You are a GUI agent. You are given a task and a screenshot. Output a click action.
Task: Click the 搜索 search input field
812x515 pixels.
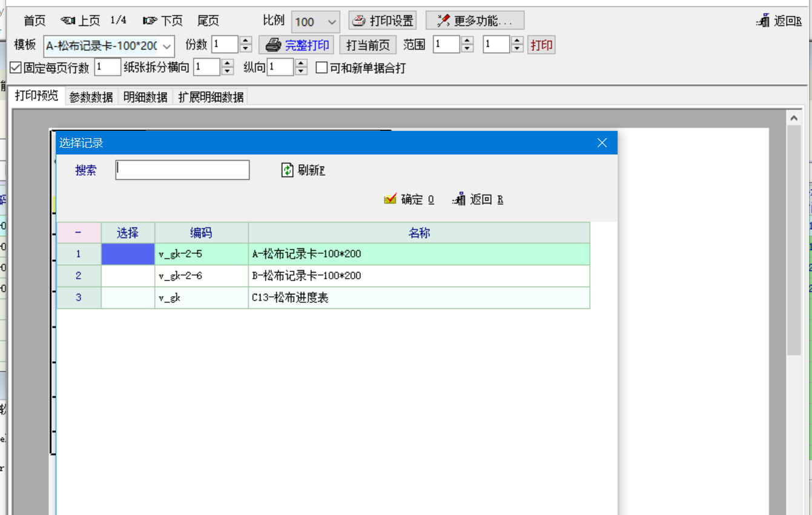click(182, 170)
